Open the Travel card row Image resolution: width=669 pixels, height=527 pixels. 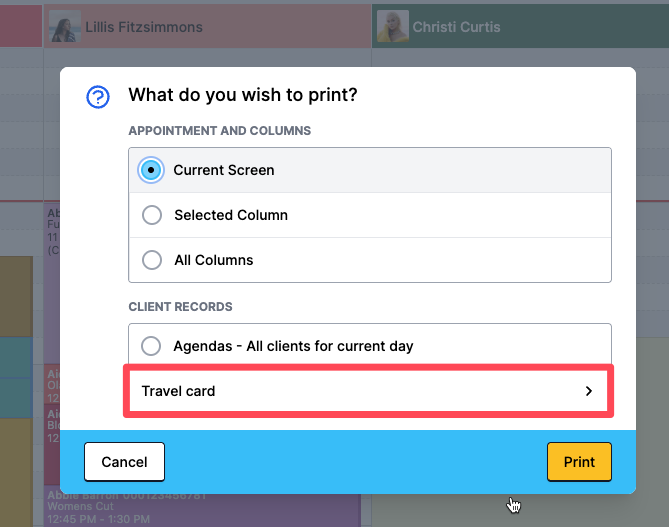pos(367,391)
